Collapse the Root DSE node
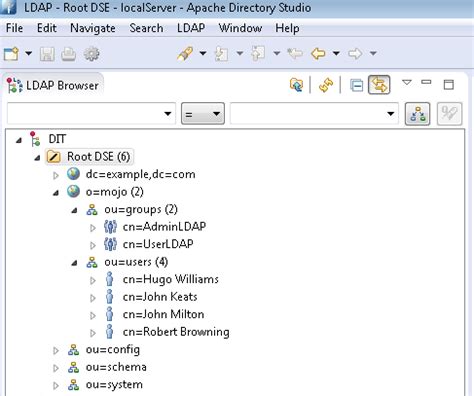Viewport: 474px width, 396px height. tap(37, 158)
